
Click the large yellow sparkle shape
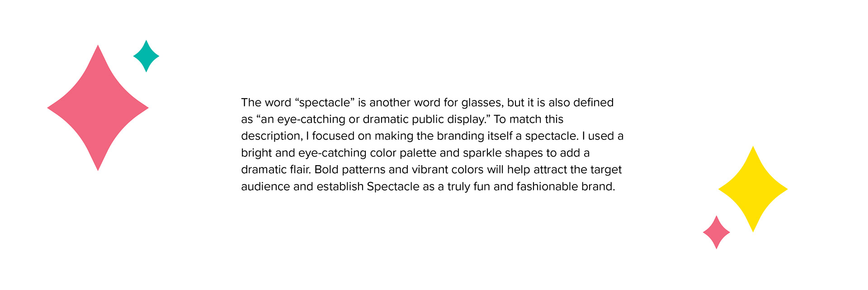coord(753,189)
